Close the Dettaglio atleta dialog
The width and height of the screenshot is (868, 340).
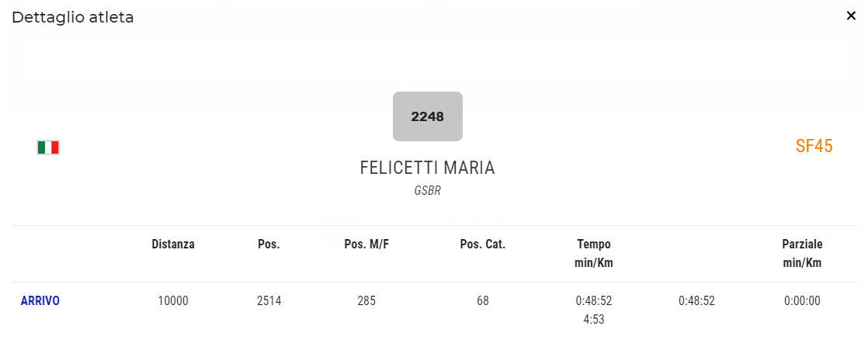[851, 16]
